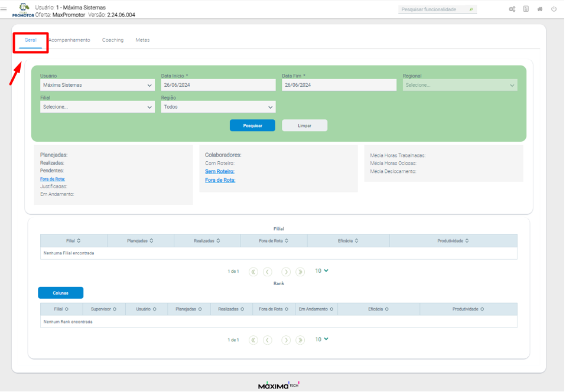Click the search magnifier in Pesquisar funcionalidade

click(x=471, y=9)
